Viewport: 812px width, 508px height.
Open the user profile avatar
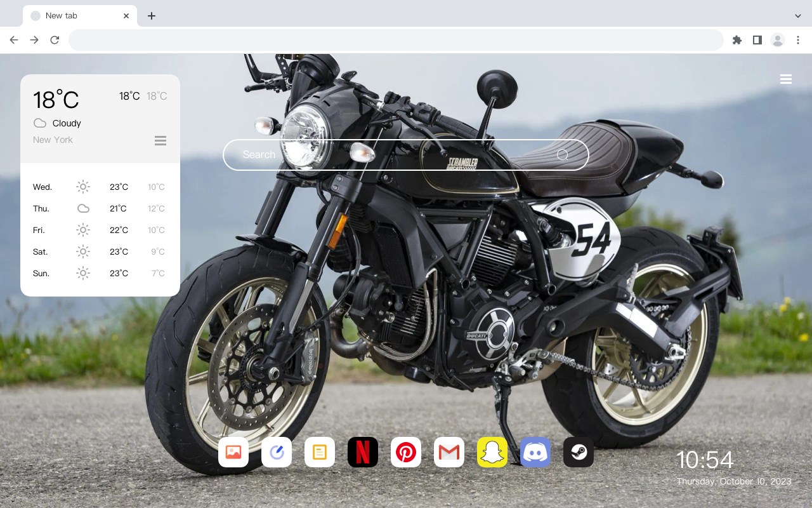click(x=778, y=40)
